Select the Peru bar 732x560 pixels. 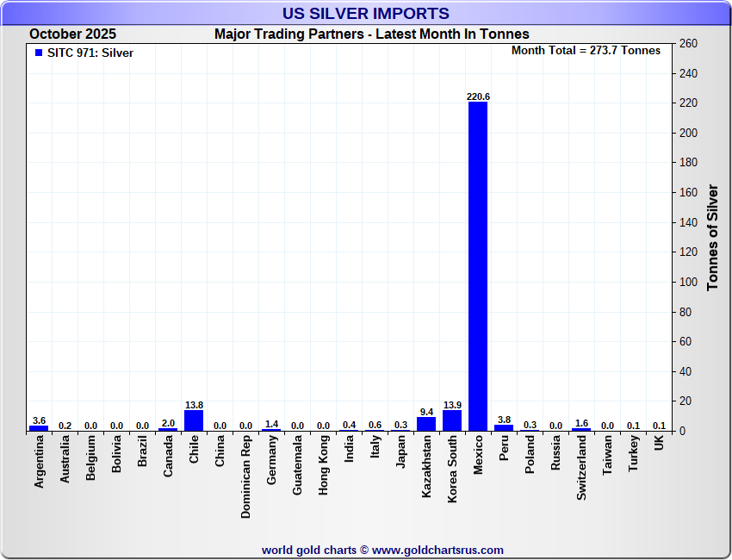coord(504,427)
